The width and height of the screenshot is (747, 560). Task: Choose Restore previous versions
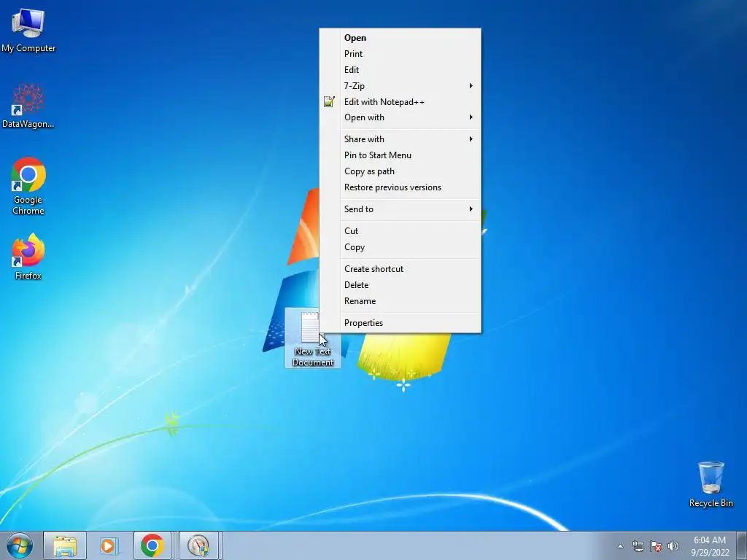[400, 187]
